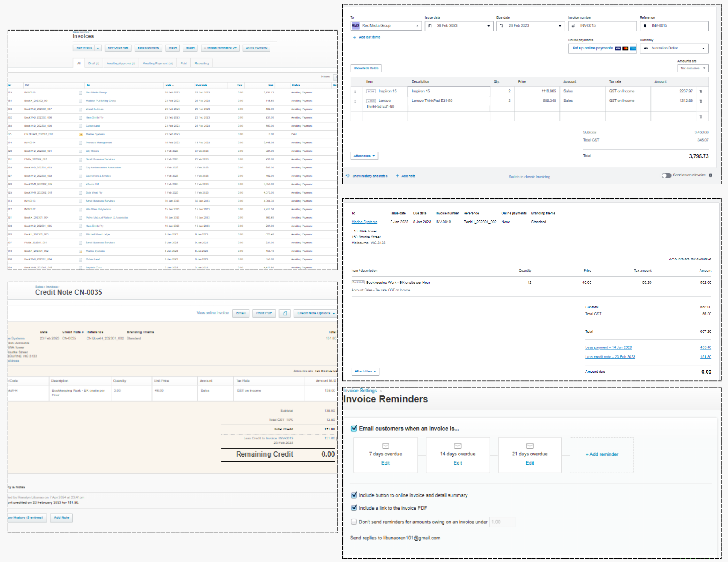Delete the Inspiron 15 line item

click(x=701, y=92)
